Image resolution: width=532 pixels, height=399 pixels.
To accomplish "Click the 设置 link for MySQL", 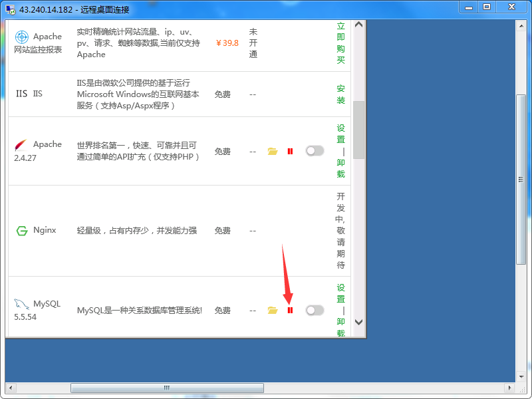I will (340, 293).
